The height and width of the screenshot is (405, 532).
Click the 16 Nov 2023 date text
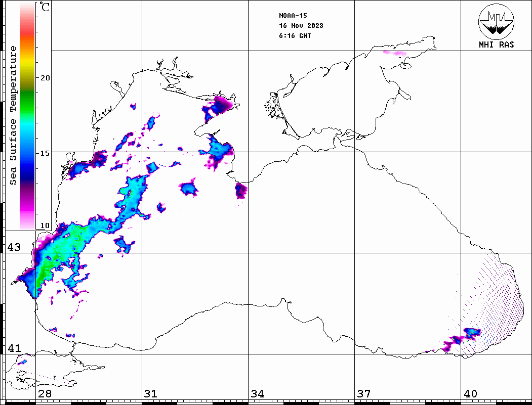[x=301, y=26]
